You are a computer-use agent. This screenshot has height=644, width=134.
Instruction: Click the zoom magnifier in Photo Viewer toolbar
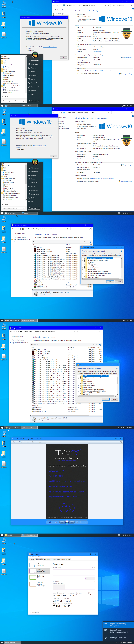(x=50, y=522)
